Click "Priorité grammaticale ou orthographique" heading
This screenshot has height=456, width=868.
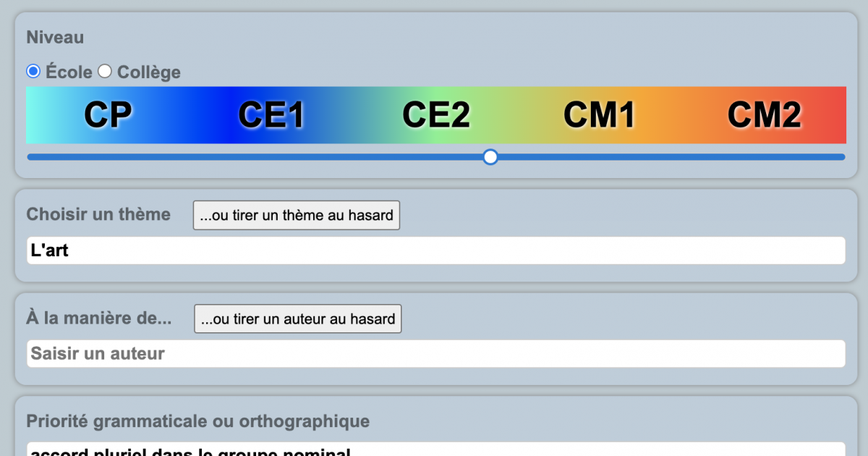click(197, 421)
